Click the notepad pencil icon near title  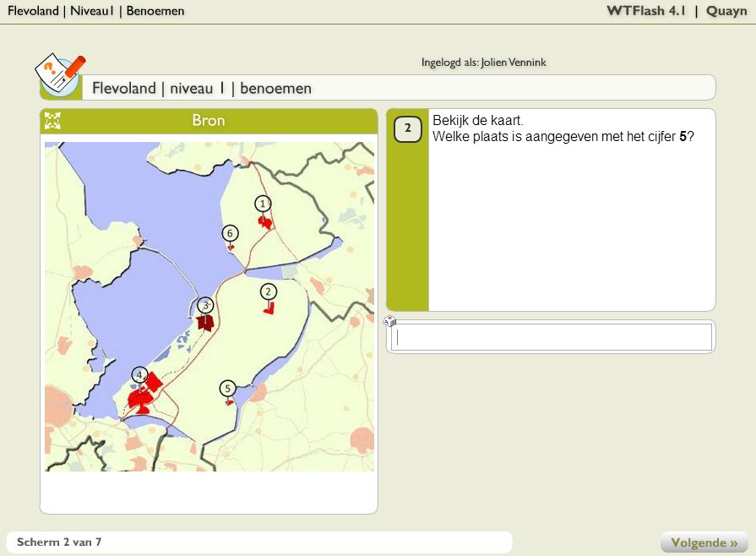(x=60, y=74)
